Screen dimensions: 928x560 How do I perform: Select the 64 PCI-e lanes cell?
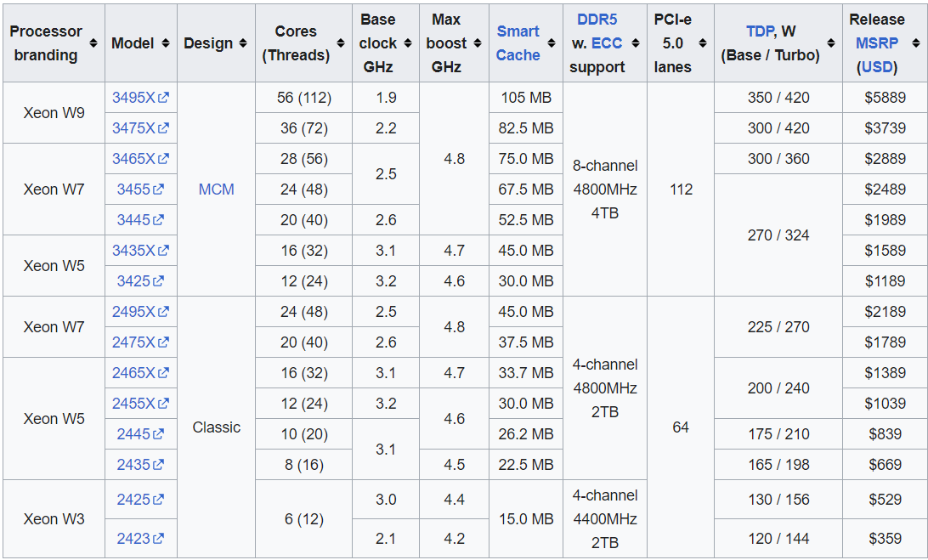[681, 427]
